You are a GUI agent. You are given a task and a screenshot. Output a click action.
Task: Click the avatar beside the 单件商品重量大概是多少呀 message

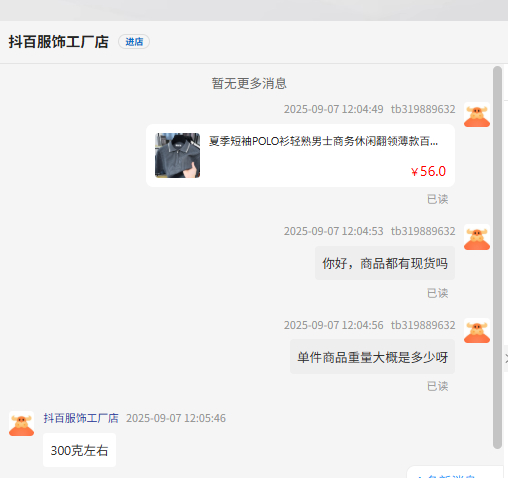tap(477, 331)
